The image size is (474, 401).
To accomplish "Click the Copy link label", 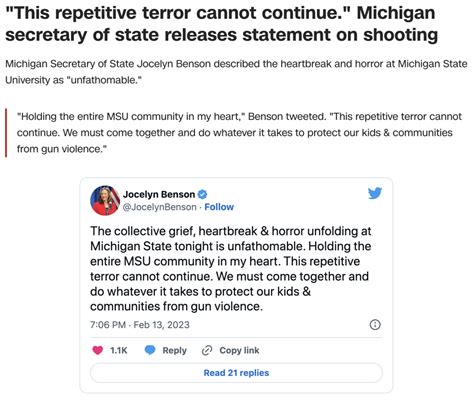I will pyautogui.click(x=239, y=350).
